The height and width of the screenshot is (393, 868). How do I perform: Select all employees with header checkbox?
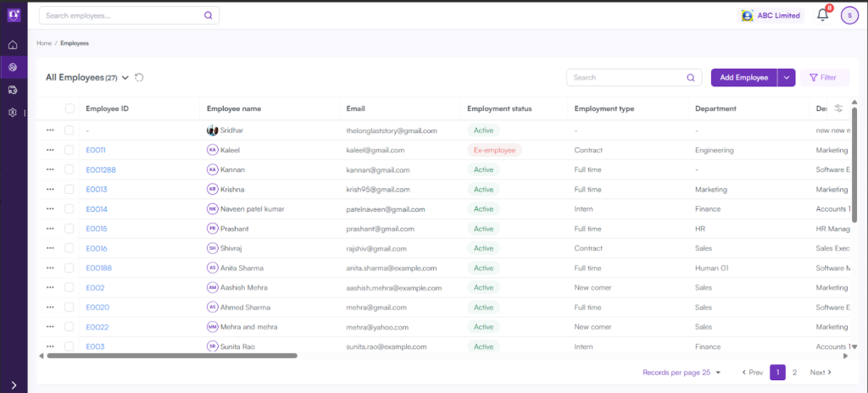[x=70, y=108]
